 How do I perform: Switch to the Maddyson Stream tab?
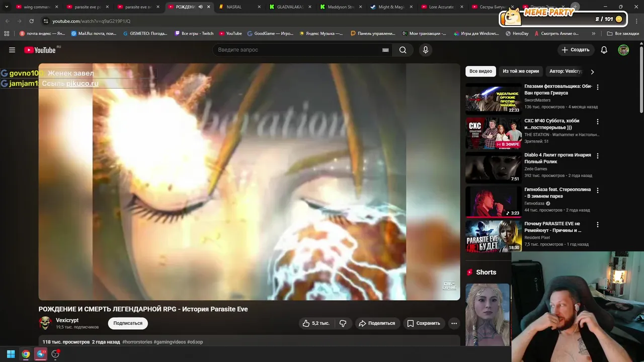[x=341, y=7]
